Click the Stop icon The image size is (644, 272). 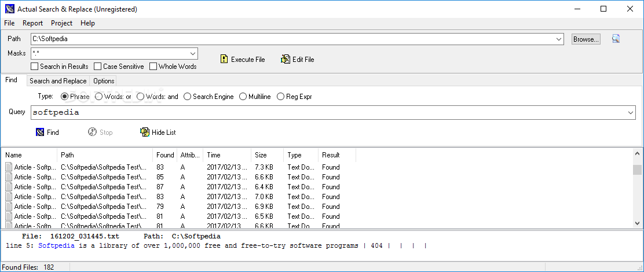pos(93,132)
